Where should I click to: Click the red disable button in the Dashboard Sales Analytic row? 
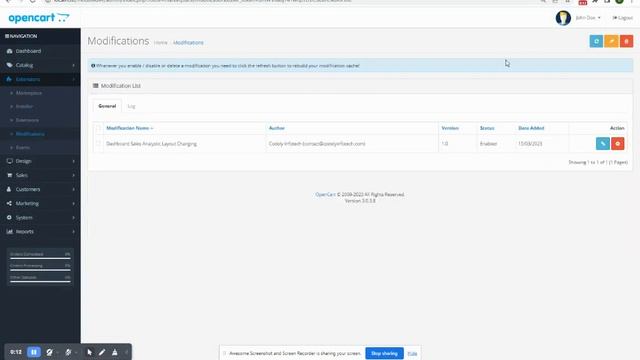(618, 144)
